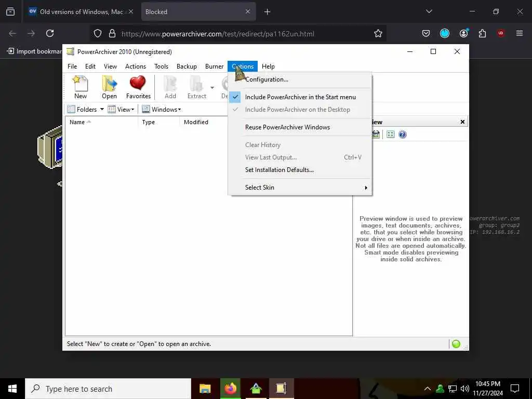Switch to the Old versions of Windows tab
The image size is (532, 399).
click(81, 11)
